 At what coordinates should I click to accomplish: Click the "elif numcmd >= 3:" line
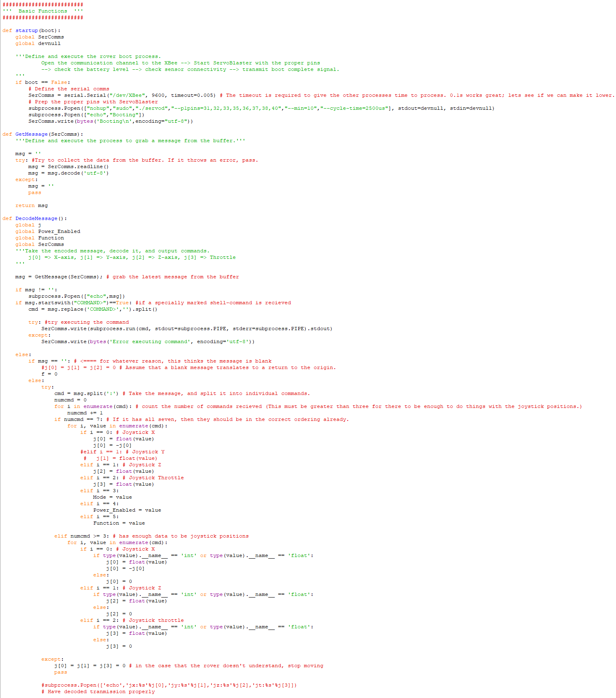pyautogui.click(x=152, y=536)
